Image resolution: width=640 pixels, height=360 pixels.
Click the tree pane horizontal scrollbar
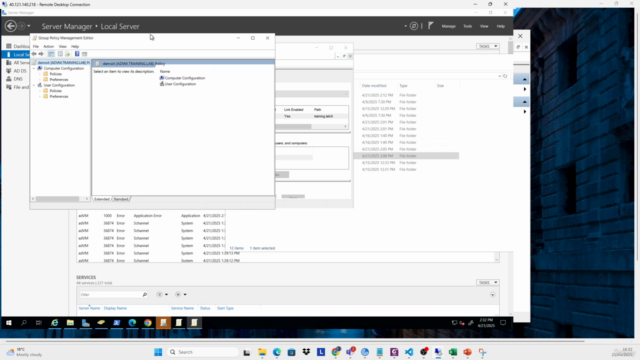[x=60, y=199]
